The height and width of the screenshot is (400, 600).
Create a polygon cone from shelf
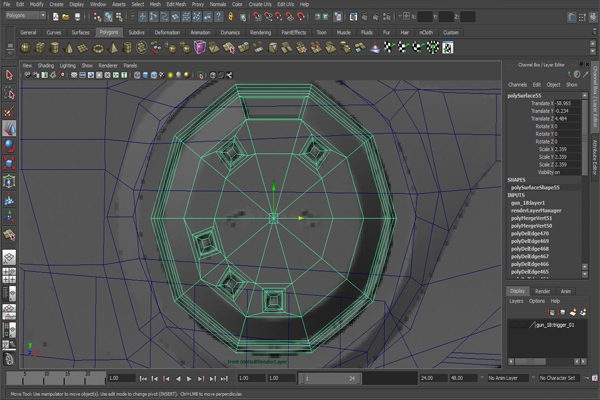69,48
